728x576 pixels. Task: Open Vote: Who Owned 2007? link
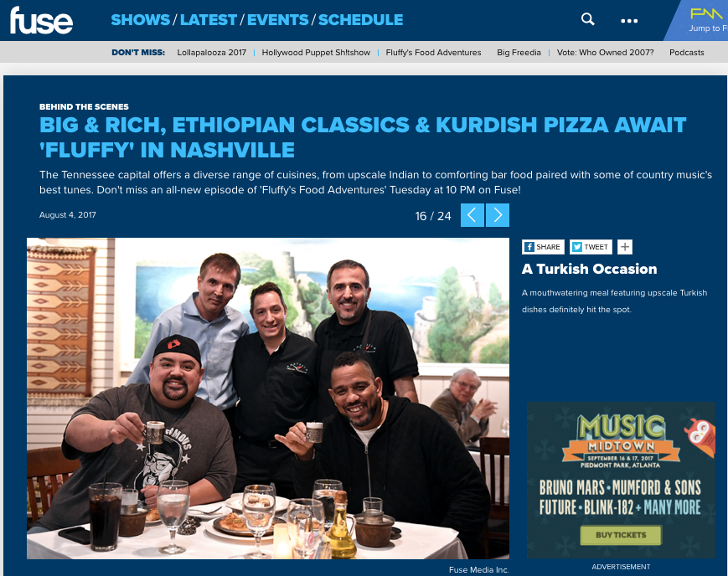[606, 53]
